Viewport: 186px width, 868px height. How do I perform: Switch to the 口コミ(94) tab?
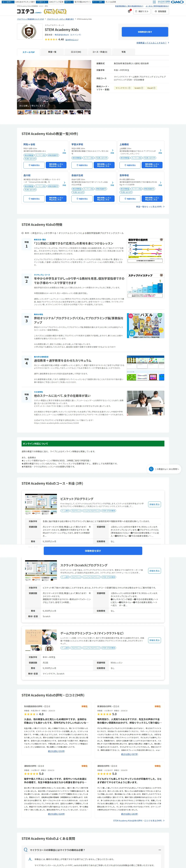pyautogui.click(x=76, y=52)
